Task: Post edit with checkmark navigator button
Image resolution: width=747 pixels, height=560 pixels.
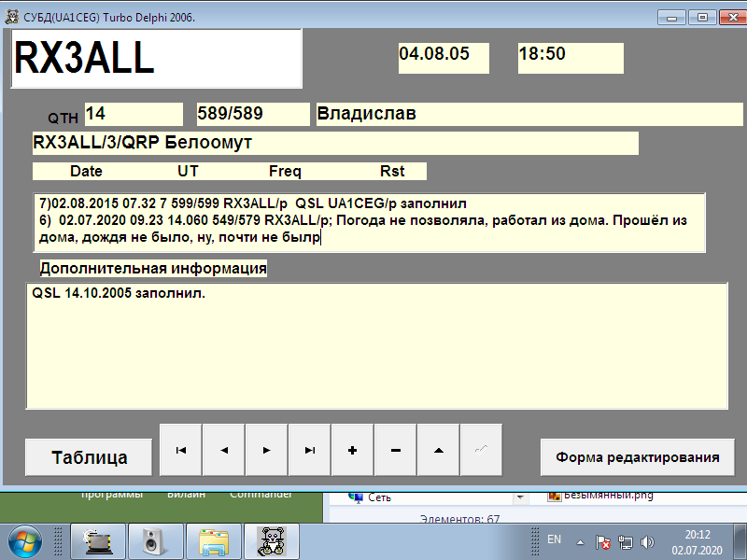Action: pos(481,450)
